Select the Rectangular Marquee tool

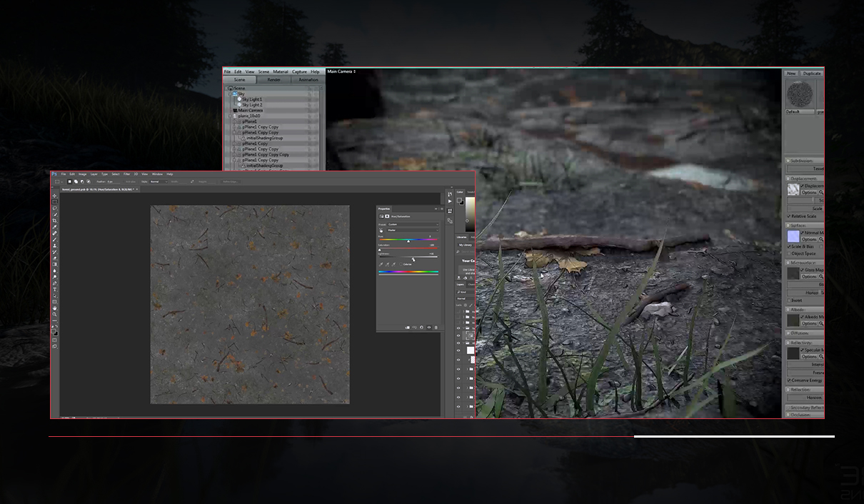click(54, 202)
